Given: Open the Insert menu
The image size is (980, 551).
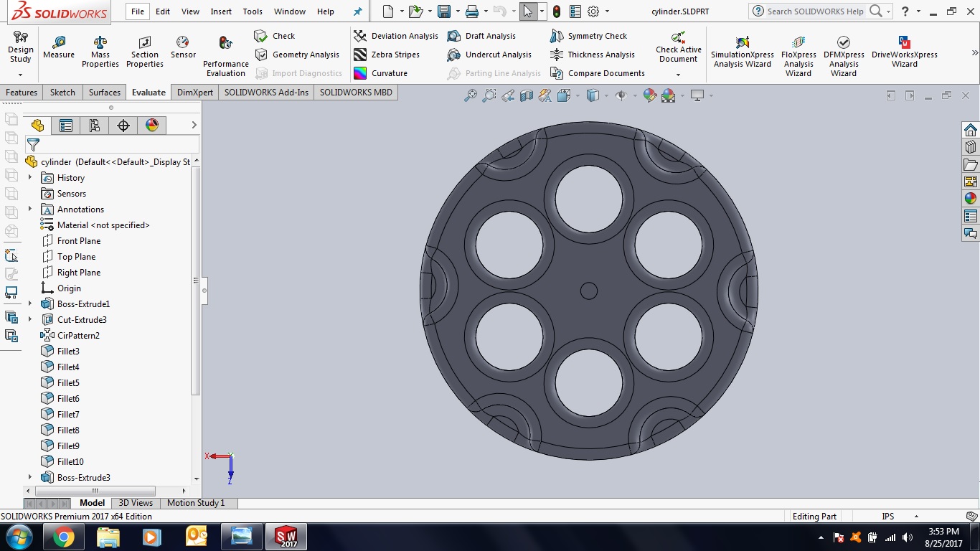Looking at the screenshot, I should (221, 11).
